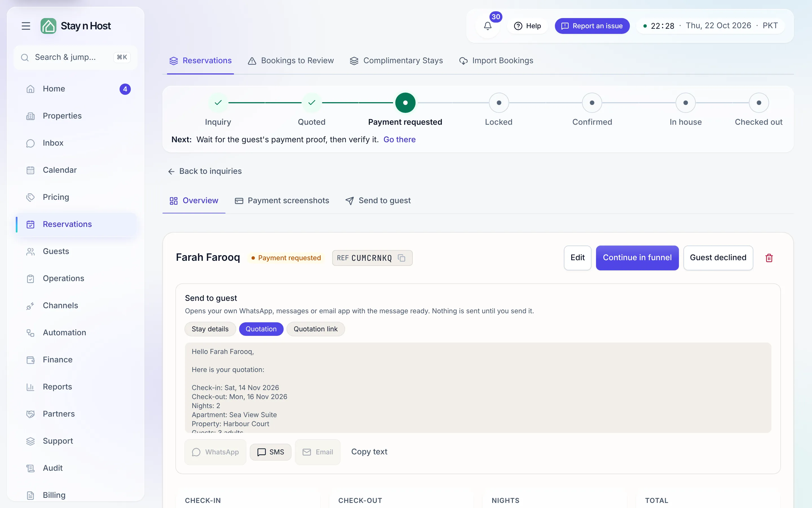This screenshot has height=508, width=812.
Task: Open the notifications bell
Action: pyautogui.click(x=487, y=26)
